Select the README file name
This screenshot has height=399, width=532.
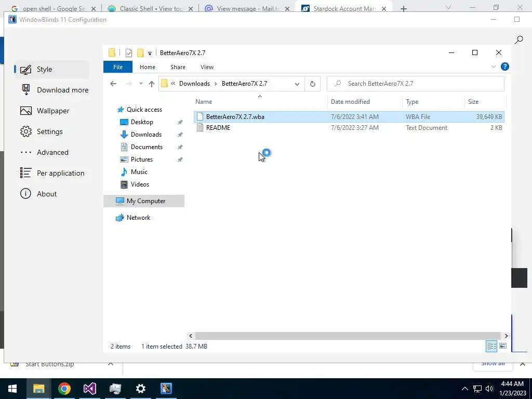(x=218, y=128)
